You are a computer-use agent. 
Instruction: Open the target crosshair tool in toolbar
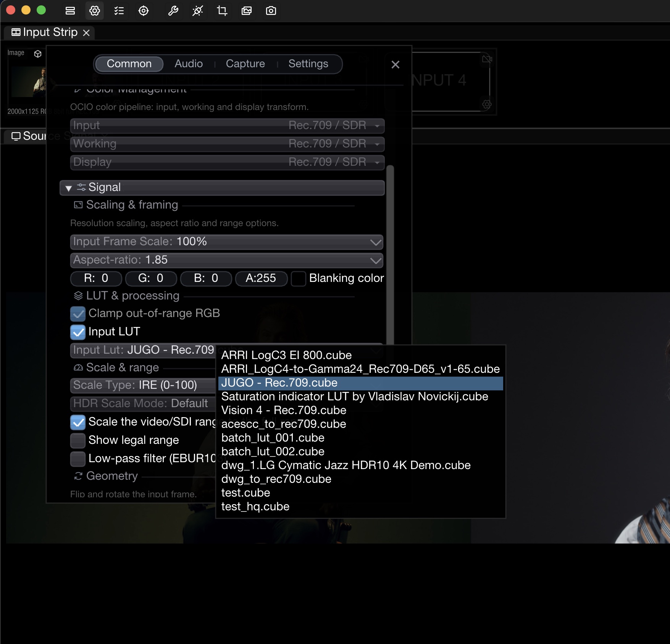click(x=144, y=11)
